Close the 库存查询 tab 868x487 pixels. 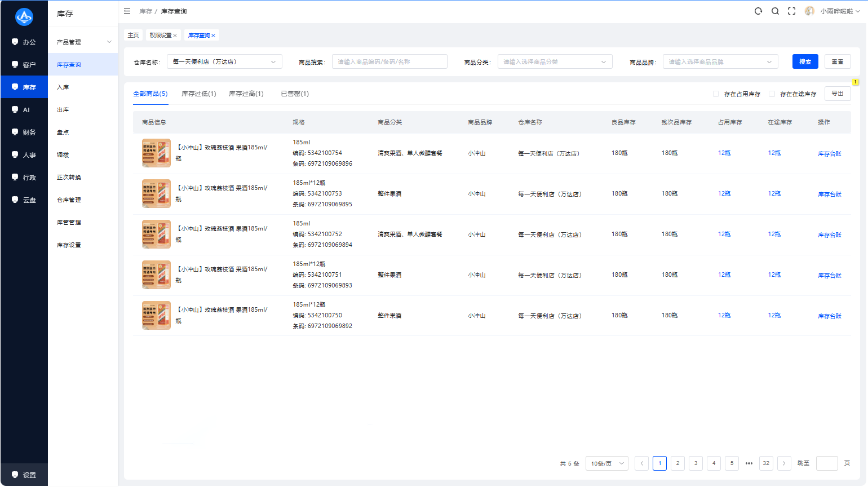point(214,36)
